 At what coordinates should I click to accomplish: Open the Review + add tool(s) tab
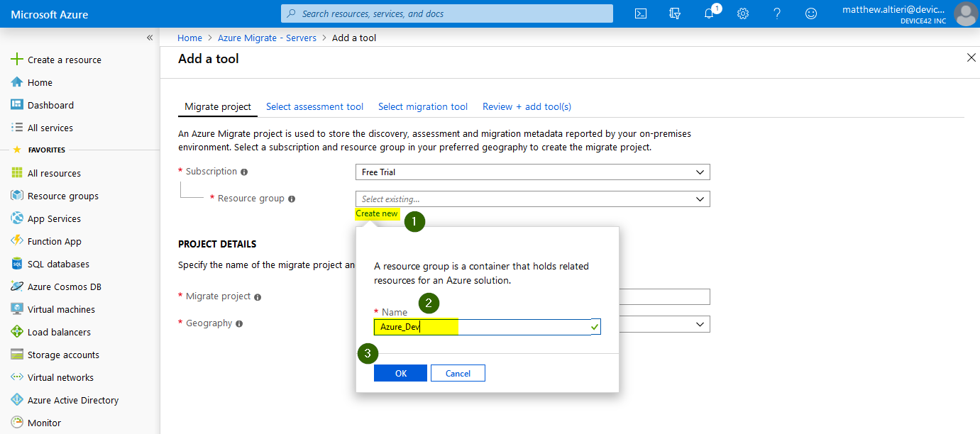[x=527, y=106]
